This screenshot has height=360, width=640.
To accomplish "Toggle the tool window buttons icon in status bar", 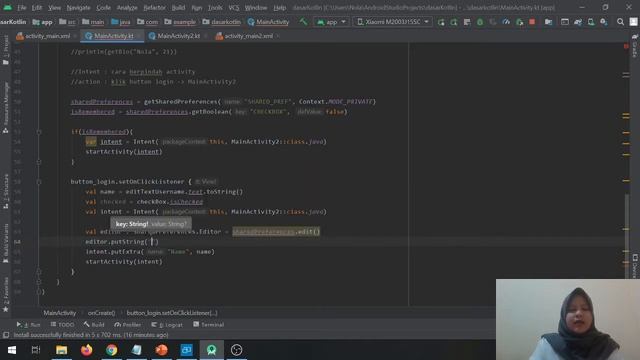I will click(x=6, y=335).
